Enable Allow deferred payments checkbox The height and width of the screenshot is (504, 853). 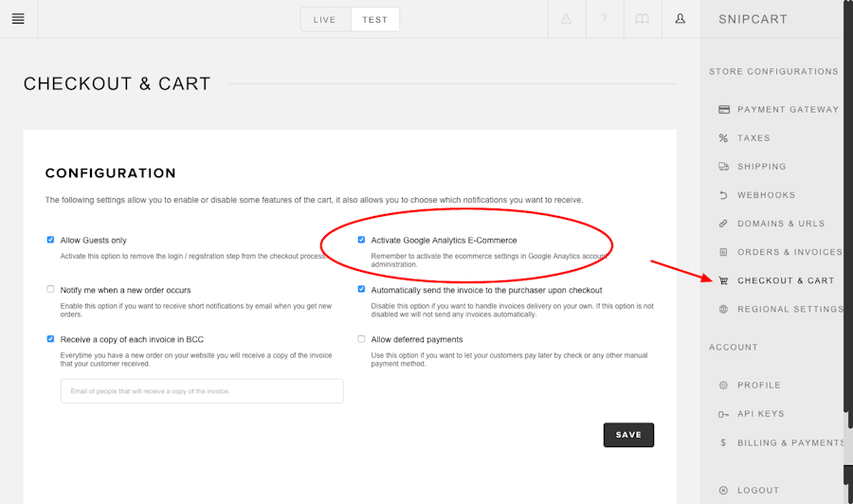(x=361, y=339)
